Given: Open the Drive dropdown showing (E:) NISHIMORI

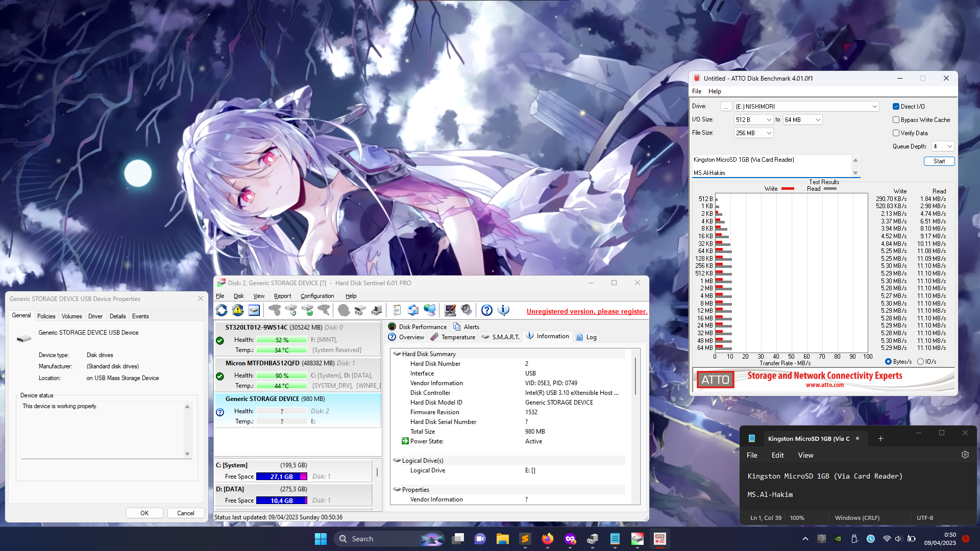Looking at the screenshot, I should pos(806,107).
